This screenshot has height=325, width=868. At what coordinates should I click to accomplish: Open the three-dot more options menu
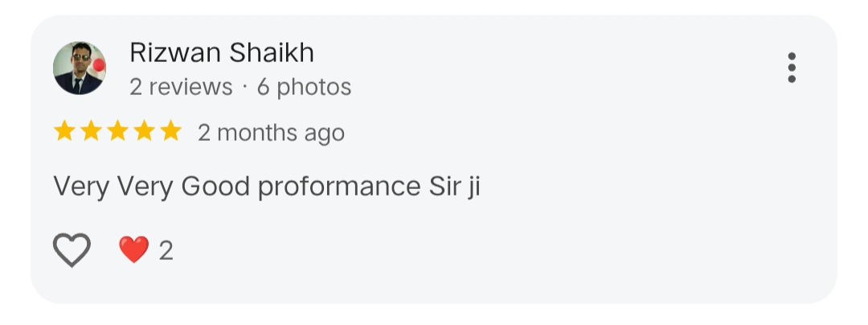(792, 68)
